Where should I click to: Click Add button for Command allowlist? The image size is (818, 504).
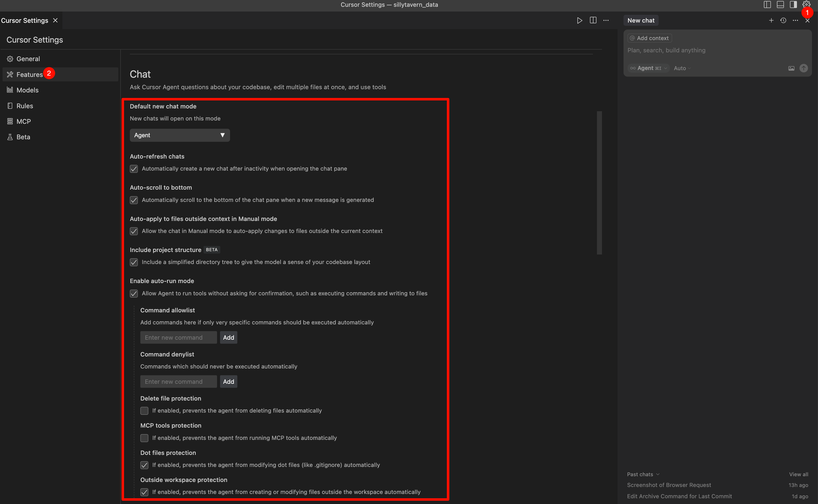pos(228,337)
